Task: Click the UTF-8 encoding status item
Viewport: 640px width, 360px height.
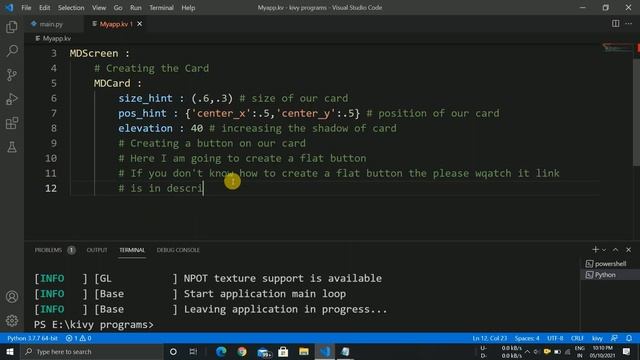Action: pyautogui.click(x=555, y=338)
